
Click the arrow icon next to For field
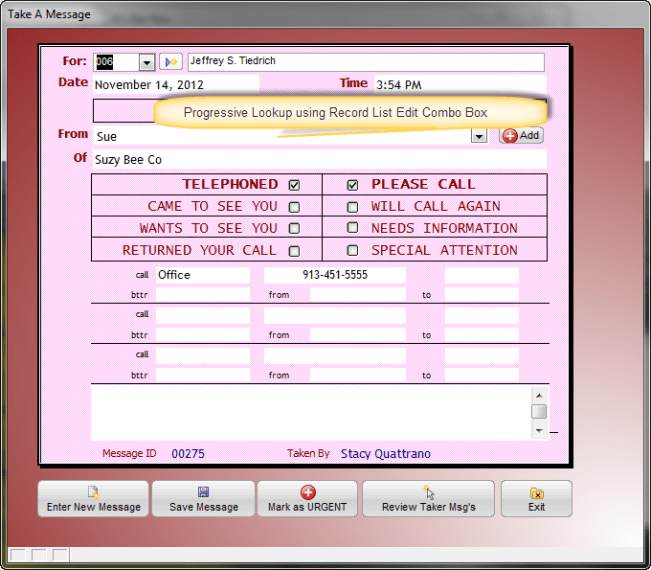pos(171,62)
